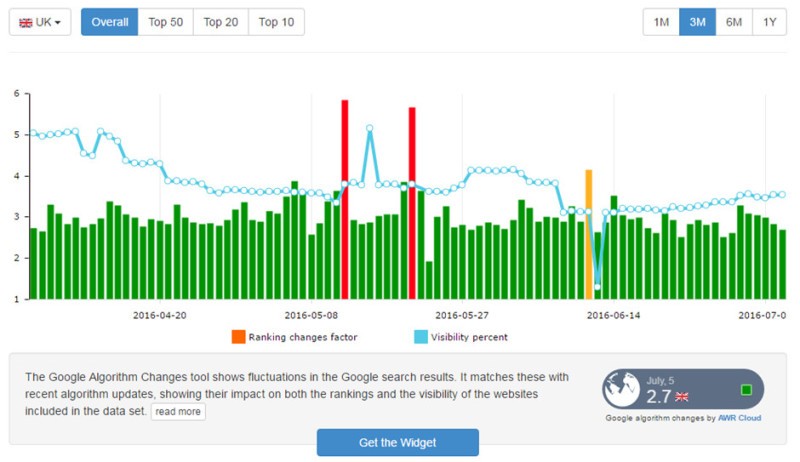This screenshot has width=800, height=462.
Task: Click the visibility line peak above 5
Action: (369, 129)
